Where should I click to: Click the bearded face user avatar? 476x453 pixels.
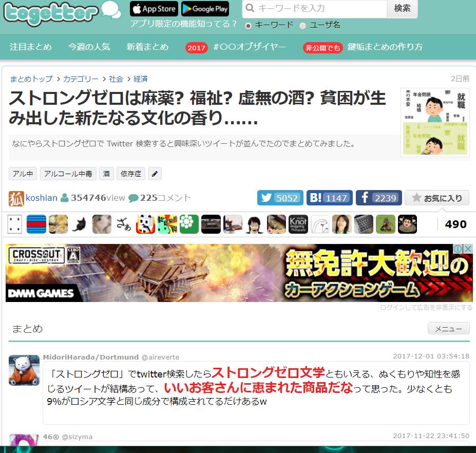coord(407,224)
